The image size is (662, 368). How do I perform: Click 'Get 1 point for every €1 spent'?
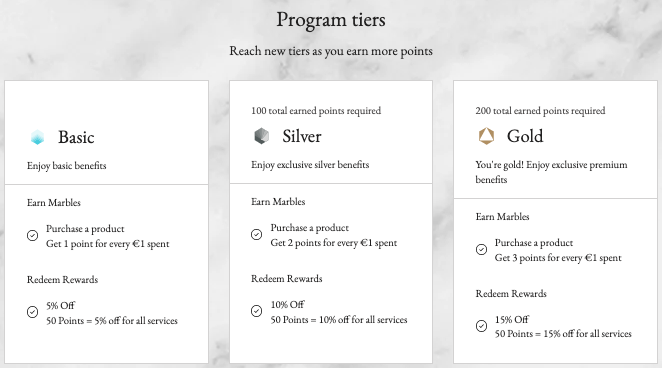(x=108, y=244)
